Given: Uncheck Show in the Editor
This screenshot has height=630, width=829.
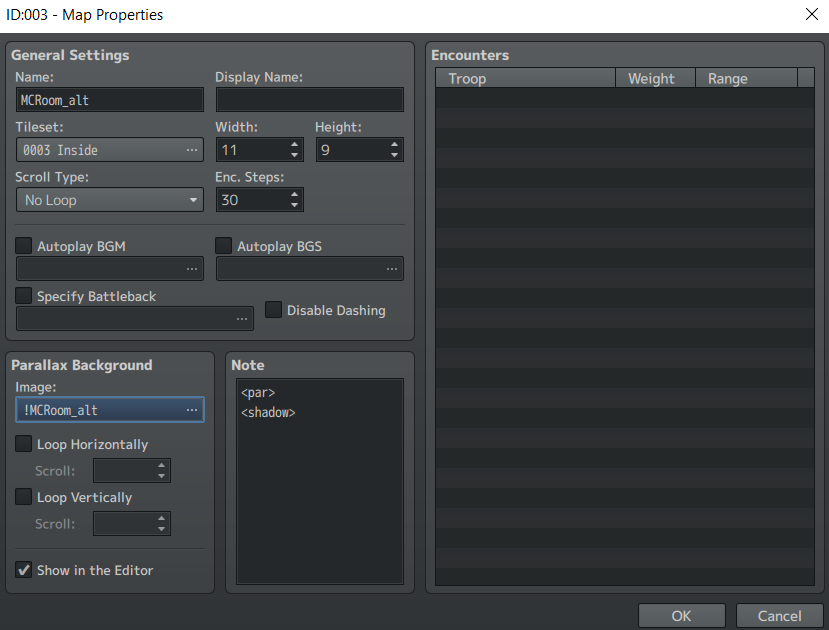Looking at the screenshot, I should coord(23,570).
